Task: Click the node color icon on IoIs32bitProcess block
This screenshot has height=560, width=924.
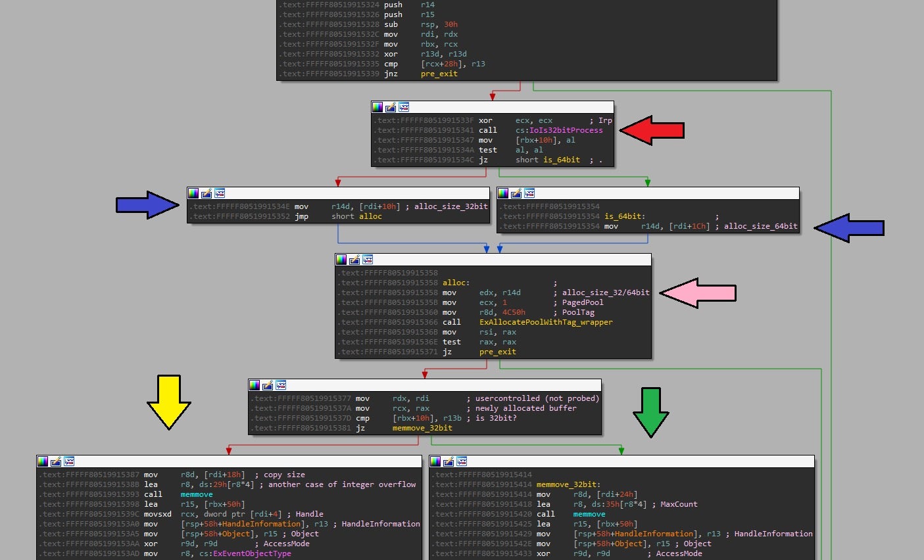Action: pos(377,107)
